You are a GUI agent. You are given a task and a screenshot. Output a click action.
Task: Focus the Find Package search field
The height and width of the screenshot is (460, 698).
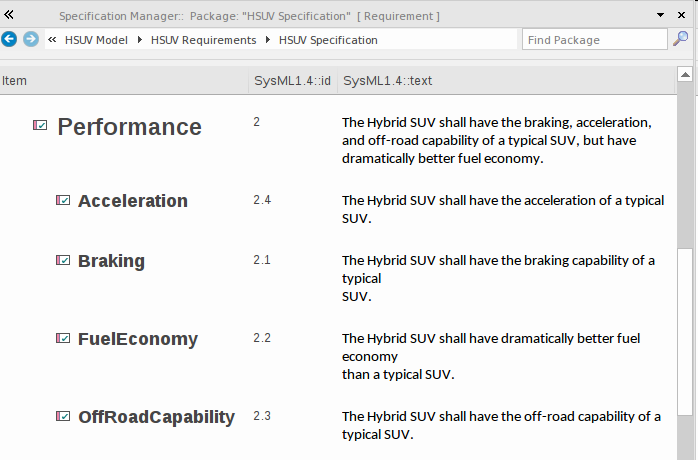click(594, 40)
